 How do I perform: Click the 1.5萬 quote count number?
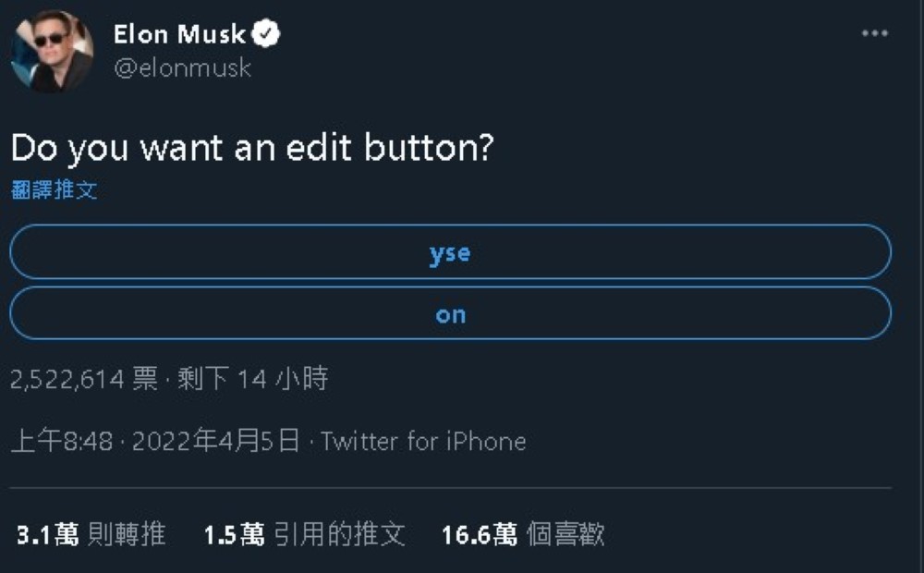pos(234,534)
